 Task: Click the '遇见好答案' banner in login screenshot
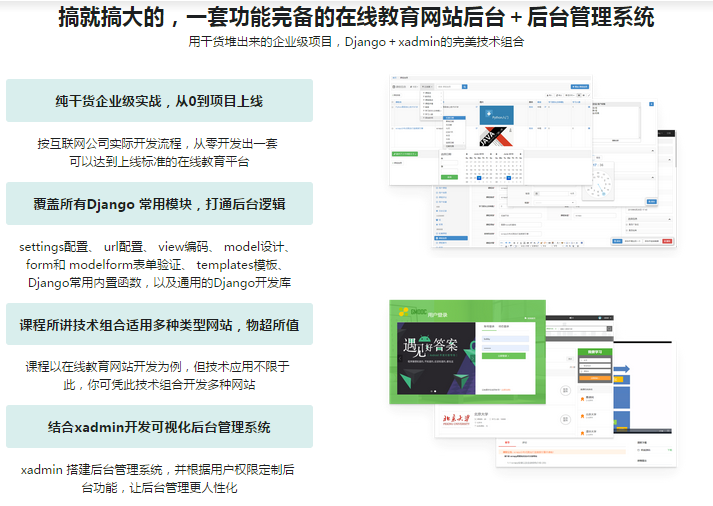[x=436, y=358]
